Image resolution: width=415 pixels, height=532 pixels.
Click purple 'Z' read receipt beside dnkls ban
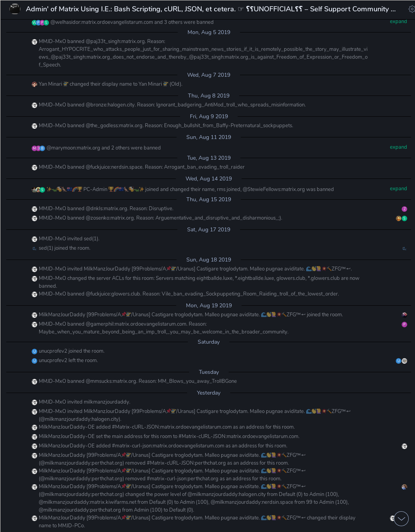[404, 209]
